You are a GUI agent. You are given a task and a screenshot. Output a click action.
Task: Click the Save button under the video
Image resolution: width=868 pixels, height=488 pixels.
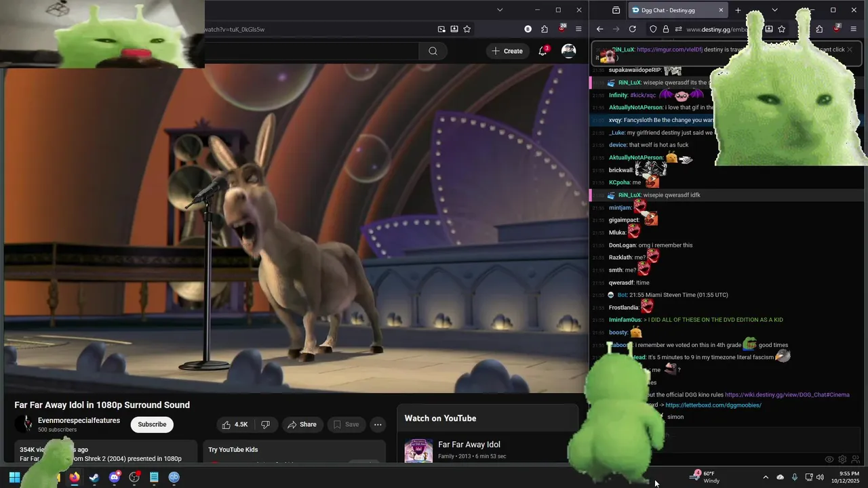pos(347,424)
